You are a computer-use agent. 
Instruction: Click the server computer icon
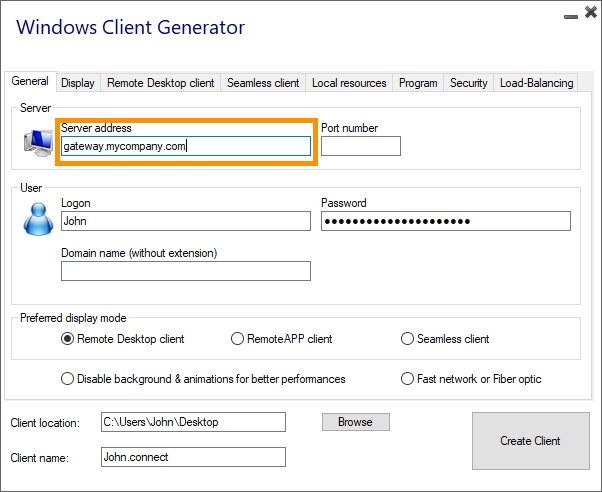37,144
